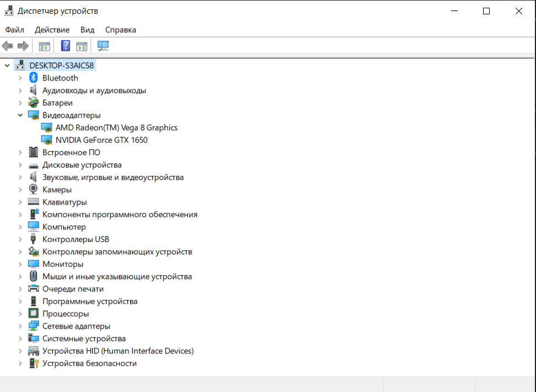Viewport: 536px width, 392px height.
Task: Collapse the Видеоадаптеры category
Action: [20, 115]
